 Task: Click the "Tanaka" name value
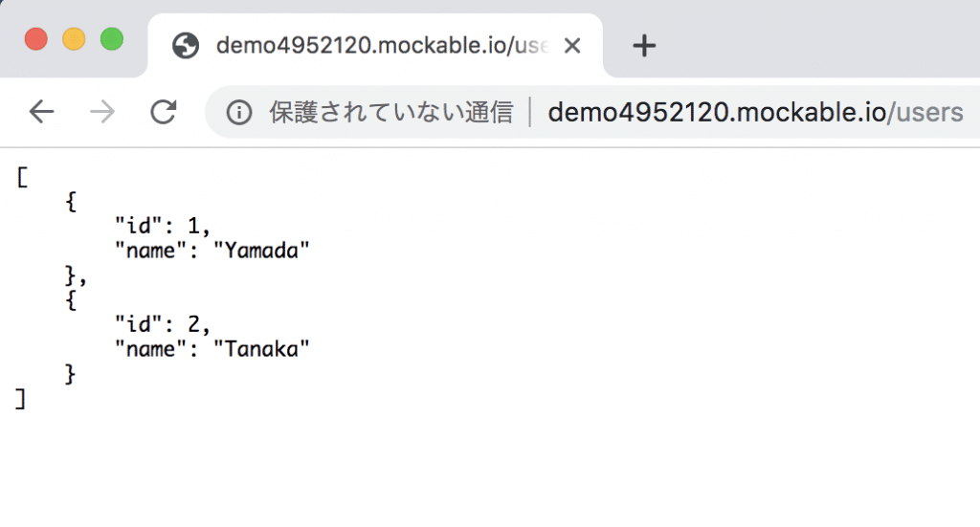pos(261,349)
